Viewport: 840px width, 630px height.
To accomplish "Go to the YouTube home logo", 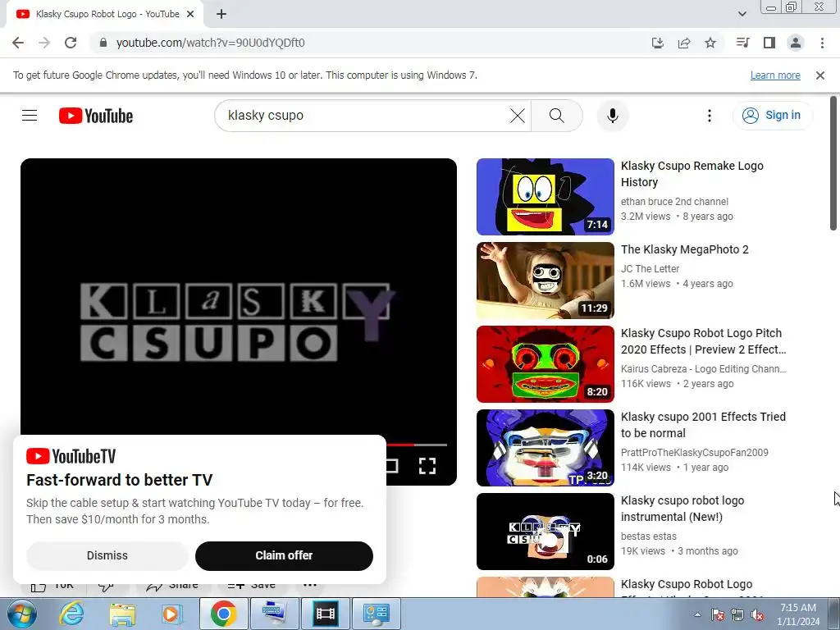I will [96, 116].
